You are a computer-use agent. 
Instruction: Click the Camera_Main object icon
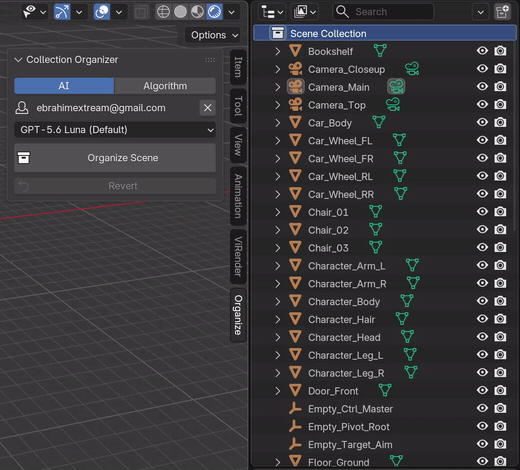[295, 87]
